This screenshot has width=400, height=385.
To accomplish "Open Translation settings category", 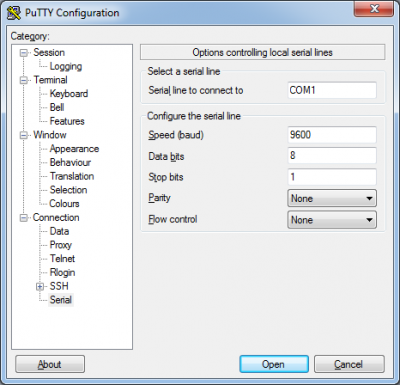I will coord(72,176).
